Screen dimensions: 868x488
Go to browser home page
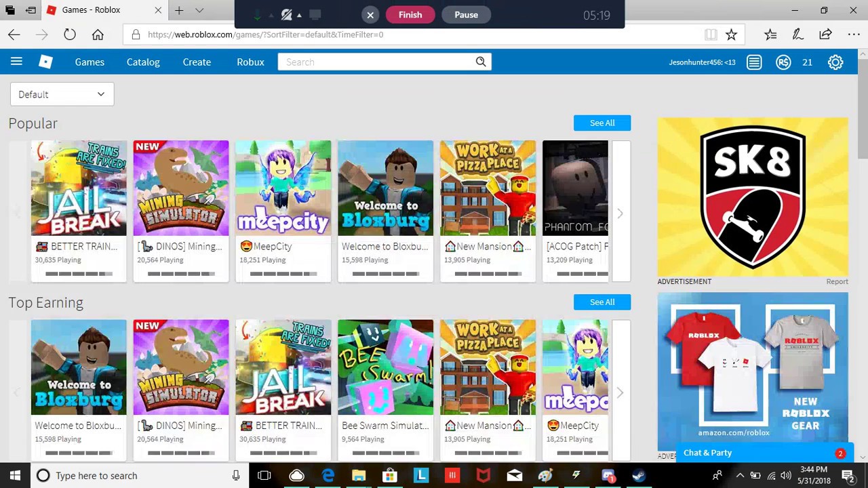coord(98,35)
